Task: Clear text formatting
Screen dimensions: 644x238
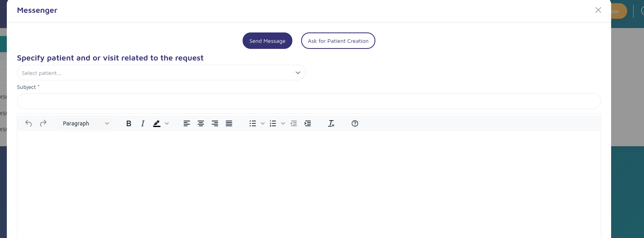Action: point(331,123)
